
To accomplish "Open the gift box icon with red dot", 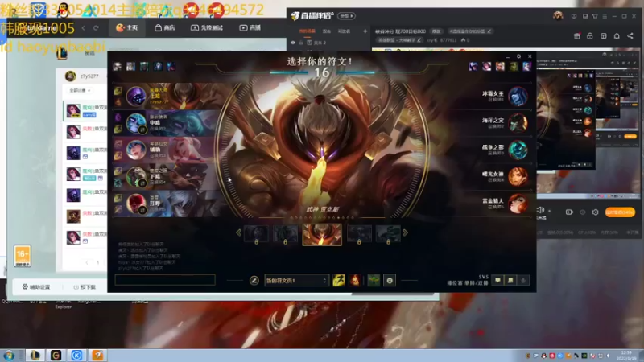I will [x=576, y=36].
